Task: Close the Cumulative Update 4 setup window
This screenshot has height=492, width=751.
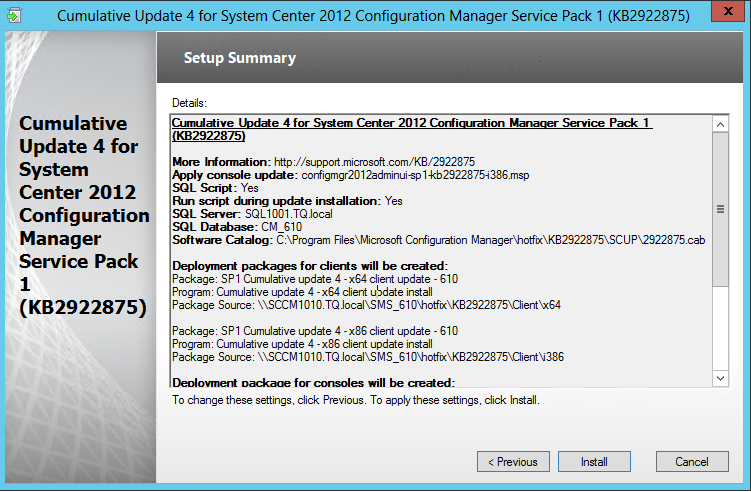Action: tap(724, 14)
